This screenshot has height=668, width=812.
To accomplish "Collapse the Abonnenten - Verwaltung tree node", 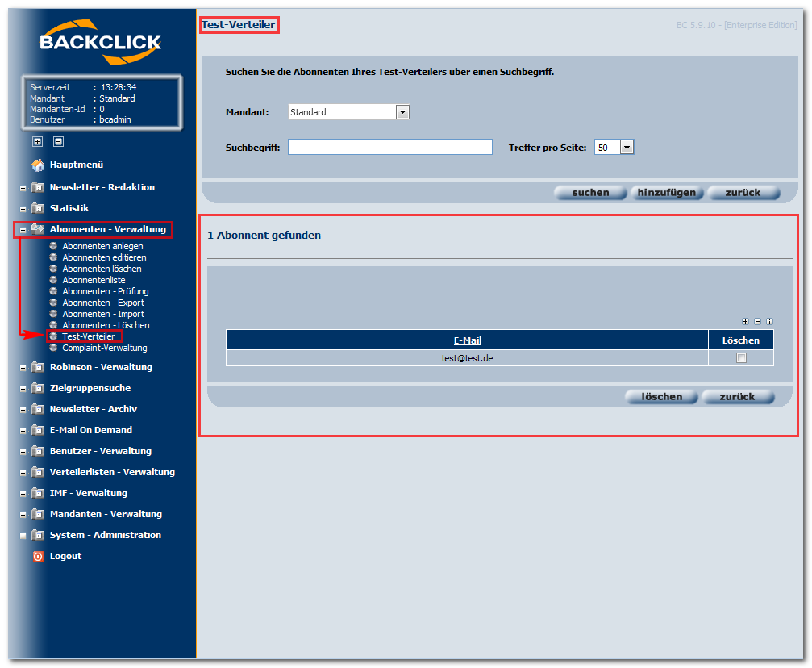I will point(23,230).
